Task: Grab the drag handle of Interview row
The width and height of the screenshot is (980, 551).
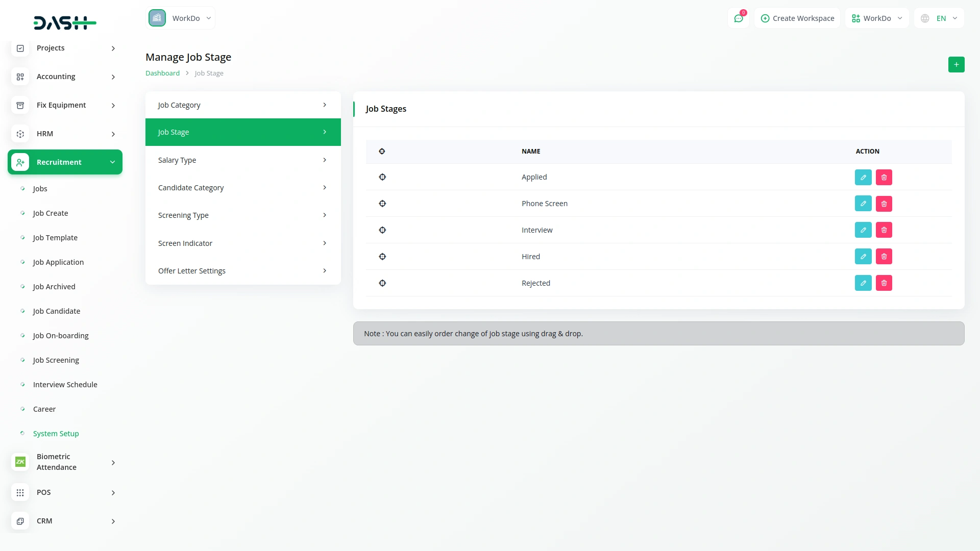Action: tap(382, 230)
